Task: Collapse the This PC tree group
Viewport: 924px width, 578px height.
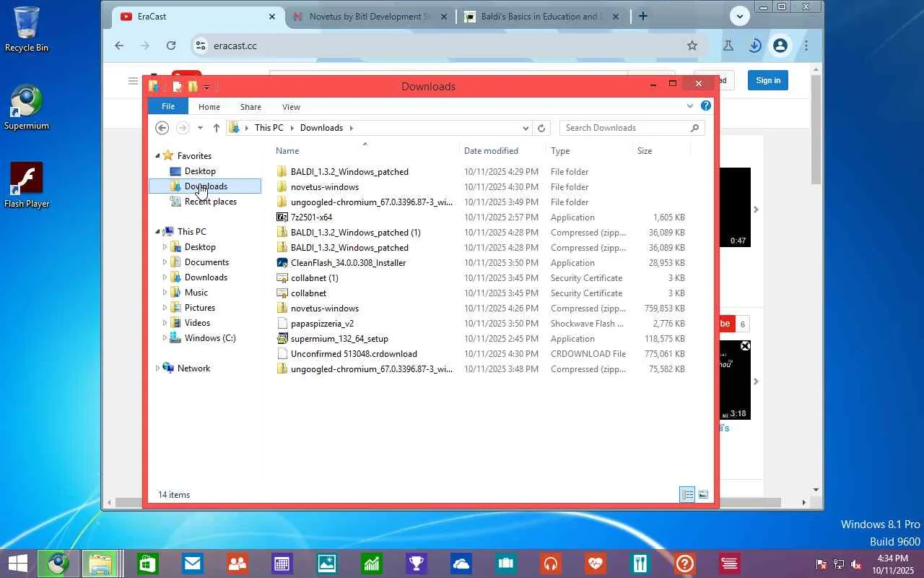Action: pos(158,232)
